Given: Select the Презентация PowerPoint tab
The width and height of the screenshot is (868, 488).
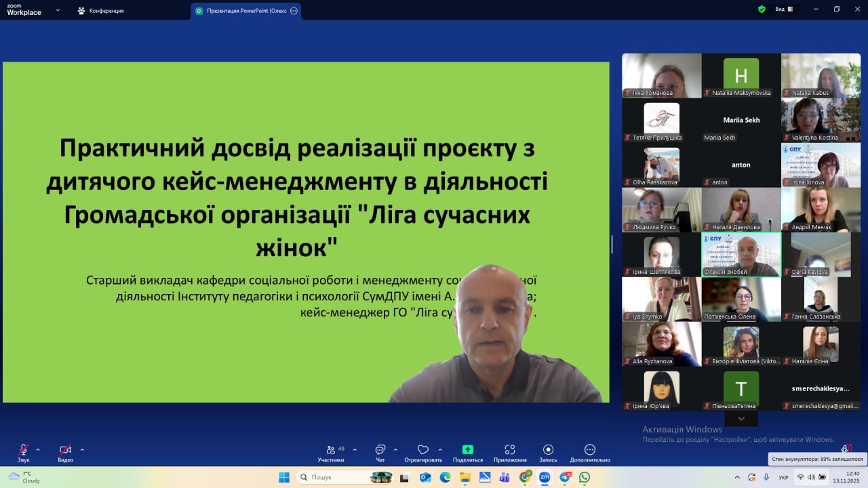Looking at the screenshot, I should (245, 11).
